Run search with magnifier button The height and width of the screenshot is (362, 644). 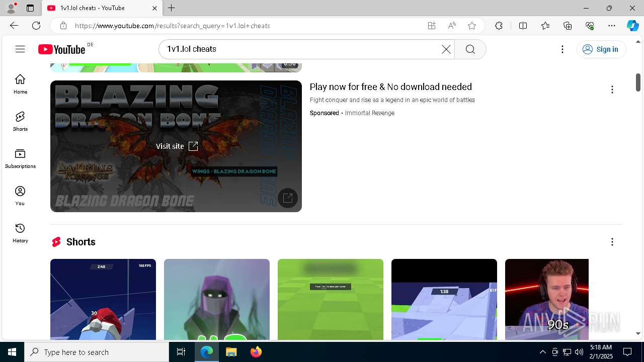point(470,49)
